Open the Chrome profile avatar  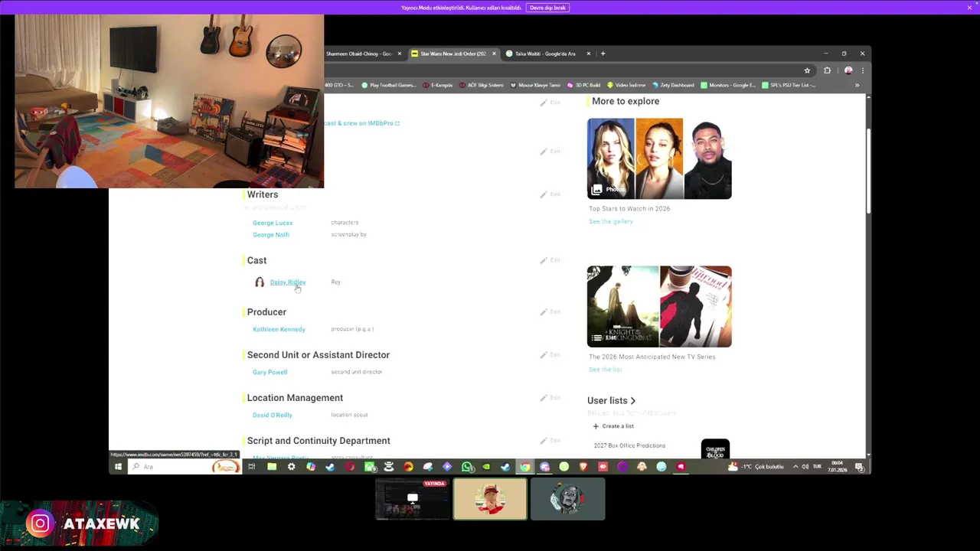[848, 70]
